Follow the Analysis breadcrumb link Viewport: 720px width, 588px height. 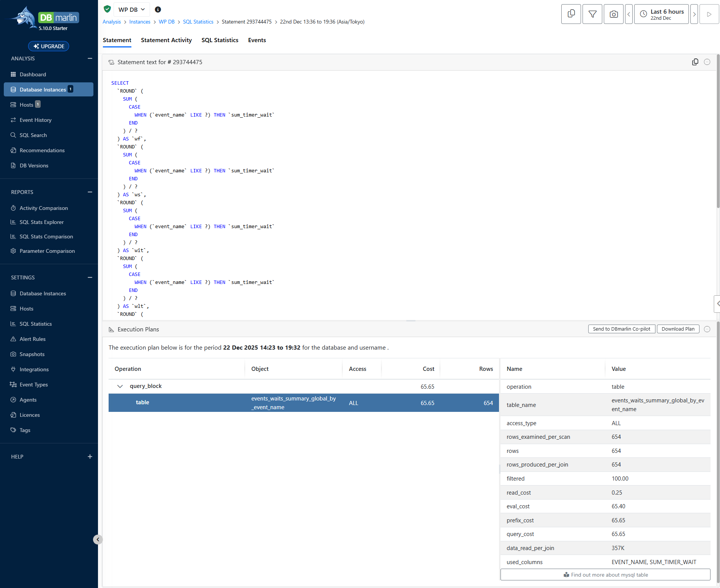pyautogui.click(x=112, y=22)
